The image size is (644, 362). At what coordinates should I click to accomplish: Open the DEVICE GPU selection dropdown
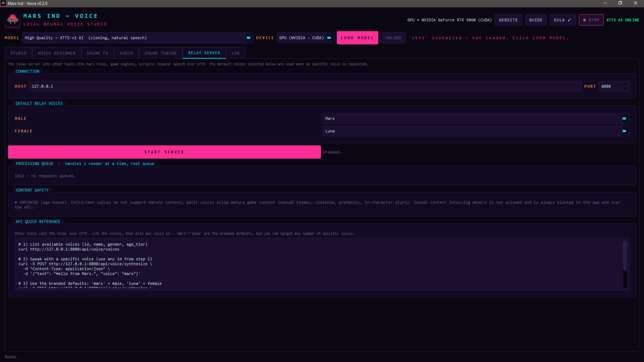(305, 38)
